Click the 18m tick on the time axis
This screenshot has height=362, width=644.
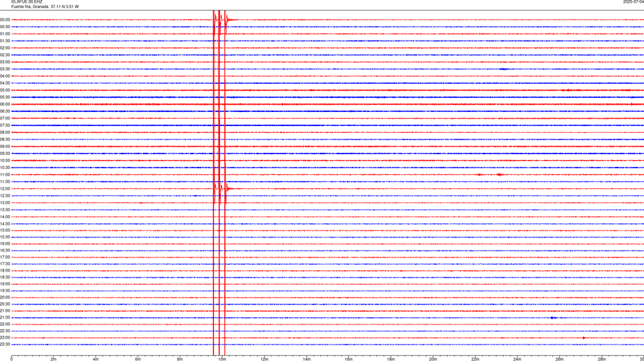click(x=391, y=359)
